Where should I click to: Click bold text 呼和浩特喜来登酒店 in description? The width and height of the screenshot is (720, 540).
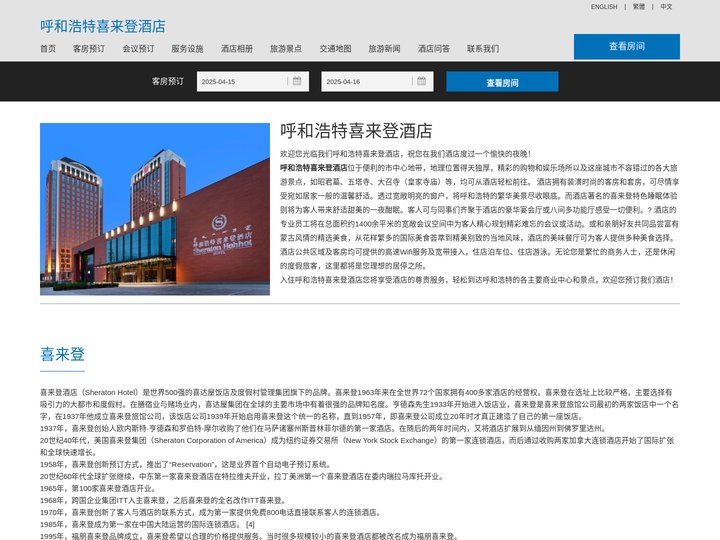314,168
